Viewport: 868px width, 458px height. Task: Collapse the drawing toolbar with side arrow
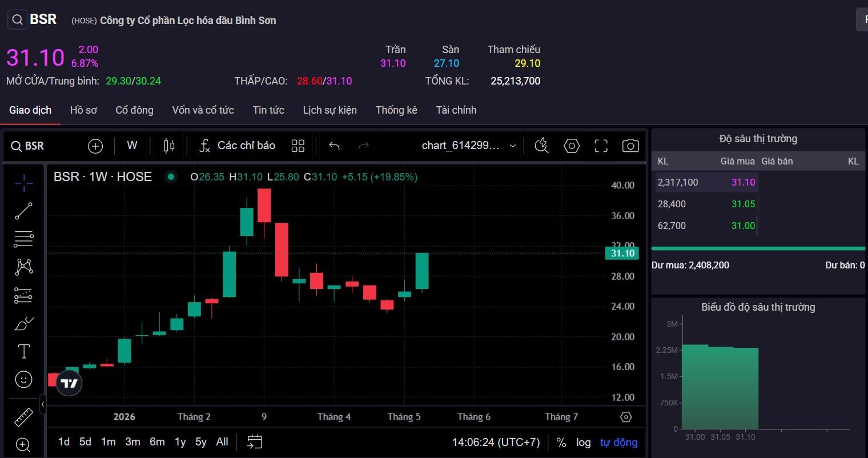(43, 404)
